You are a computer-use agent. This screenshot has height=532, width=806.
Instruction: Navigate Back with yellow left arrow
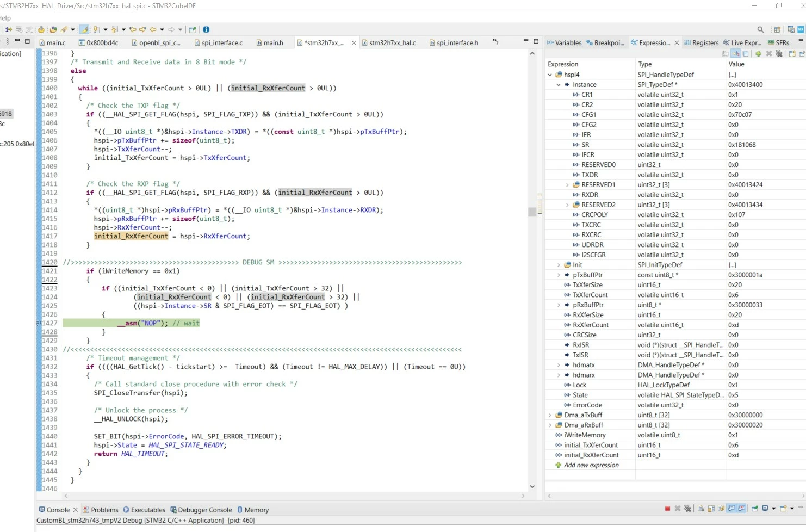point(153,29)
